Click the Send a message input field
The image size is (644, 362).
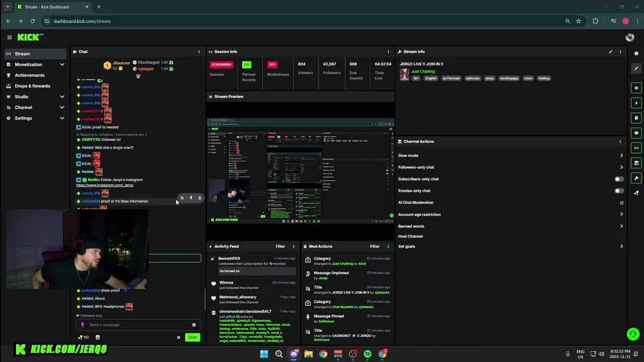coord(138,325)
